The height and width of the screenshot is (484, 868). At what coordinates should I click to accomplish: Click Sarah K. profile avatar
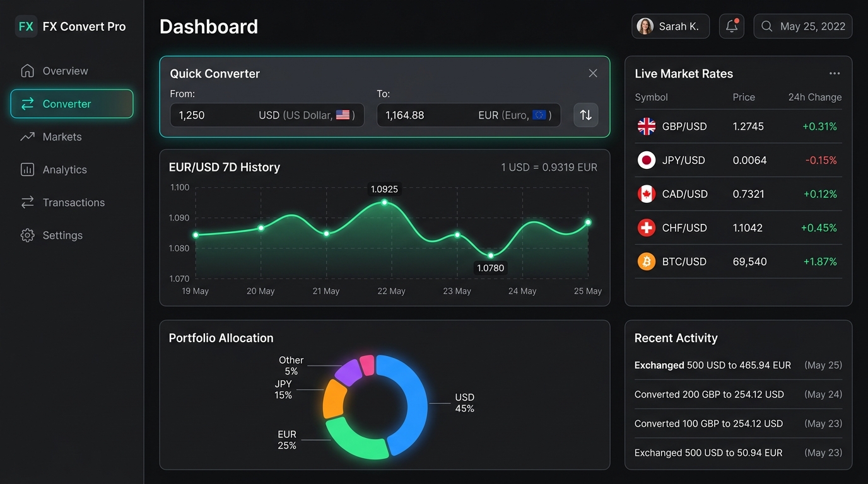[645, 26]
